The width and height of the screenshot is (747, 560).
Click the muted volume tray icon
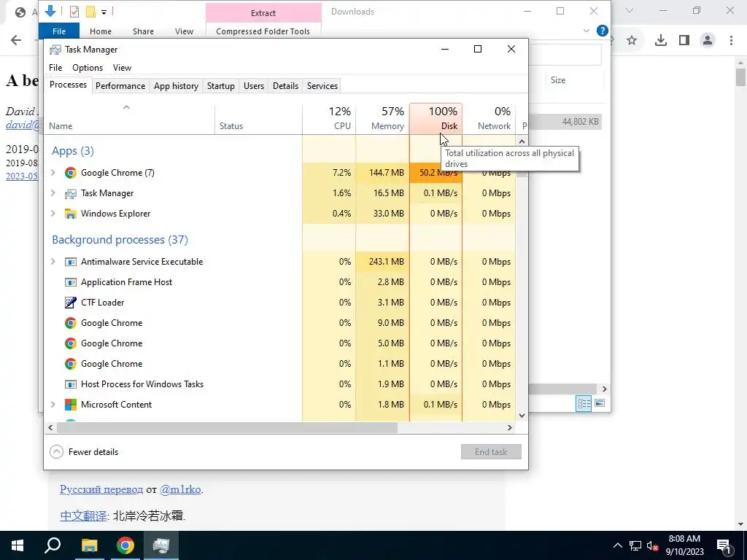652,546
